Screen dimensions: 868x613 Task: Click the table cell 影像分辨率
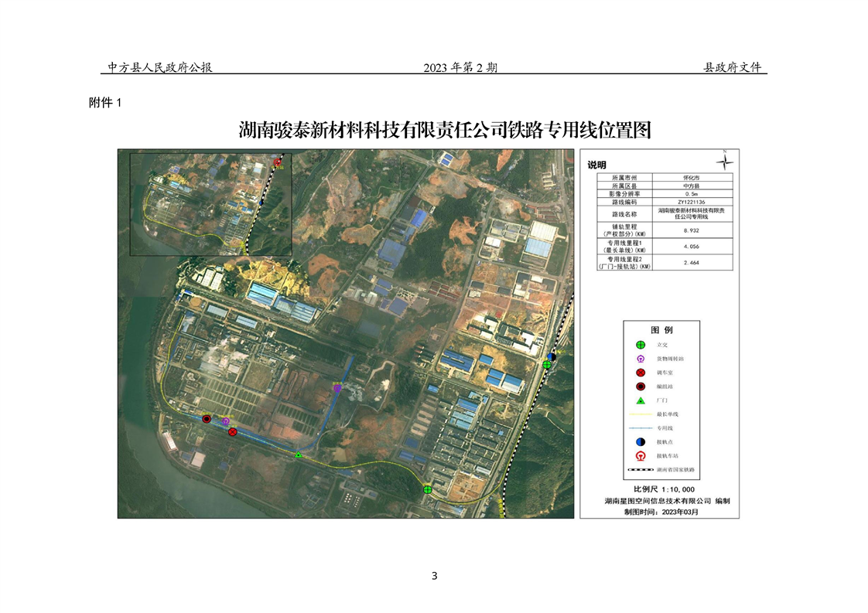pos(624,193)
